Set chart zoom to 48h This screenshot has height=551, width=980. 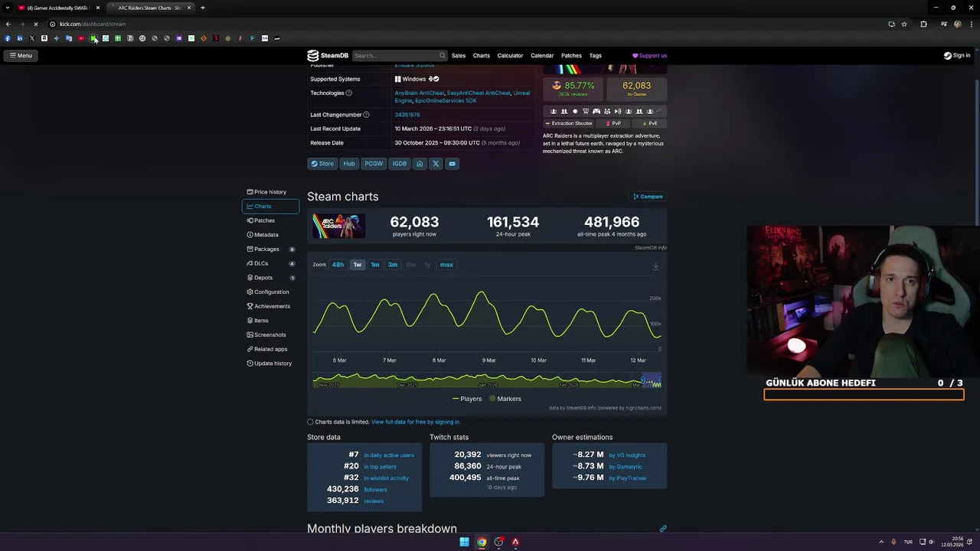(338, 265)
